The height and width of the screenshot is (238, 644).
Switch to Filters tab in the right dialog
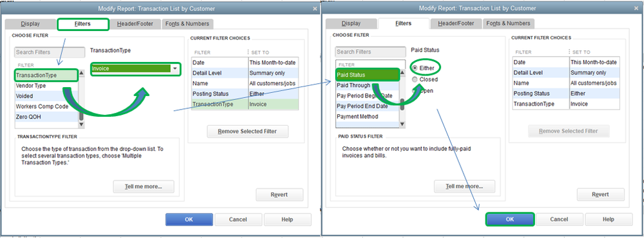(x=404, y=24)
